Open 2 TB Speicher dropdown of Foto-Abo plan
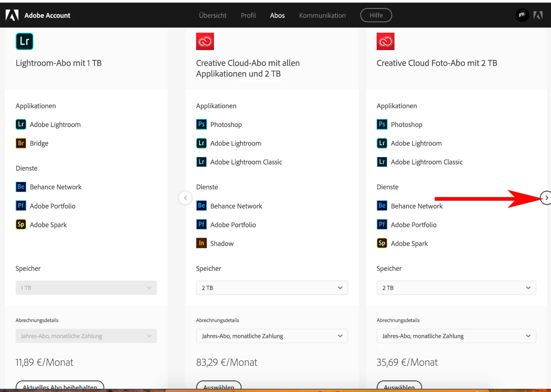This screenshot has height=392, width=551. click(456, 288)
